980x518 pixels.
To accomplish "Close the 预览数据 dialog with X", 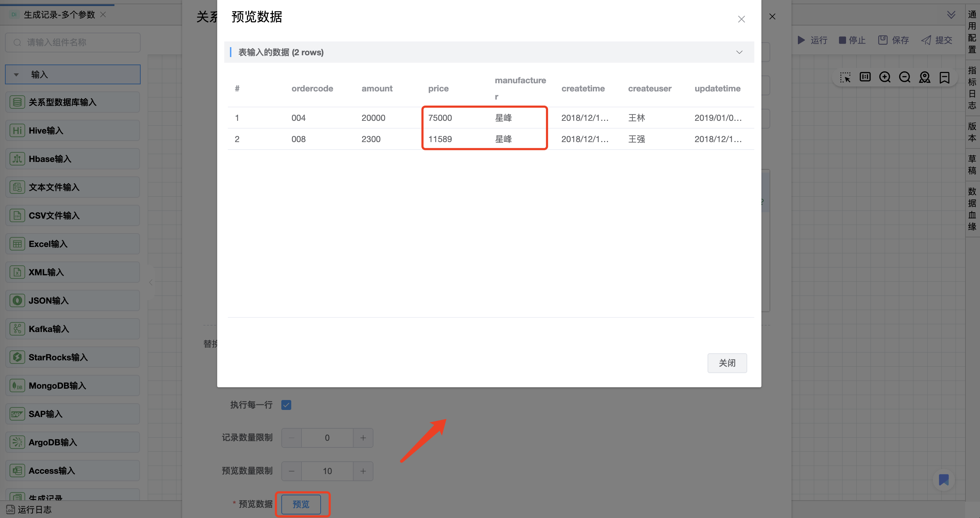I will 741,19.
